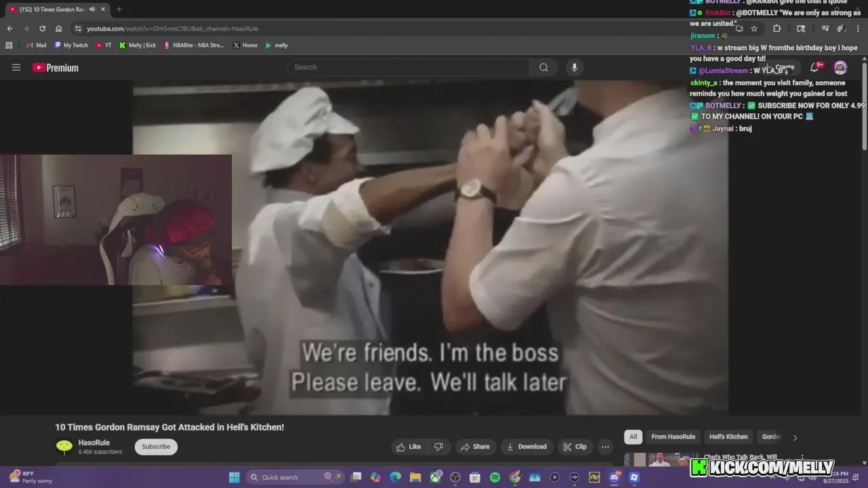Open the YouTube account avatar menu
The width and height of the screenshot is (868, 488).
(x=840, y=67)
